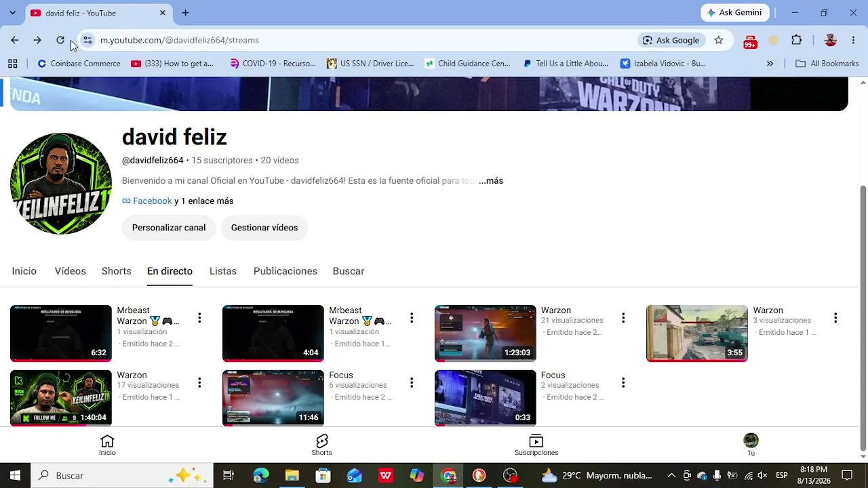Reload the YouTube page
Image resolution: width=868 pixels, height=488 pixels.
point(60,40)
